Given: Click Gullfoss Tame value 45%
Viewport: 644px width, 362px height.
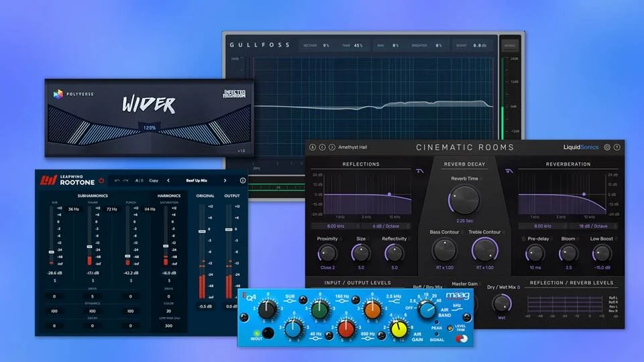Looking at the screenshot, I should coord(358,46).
